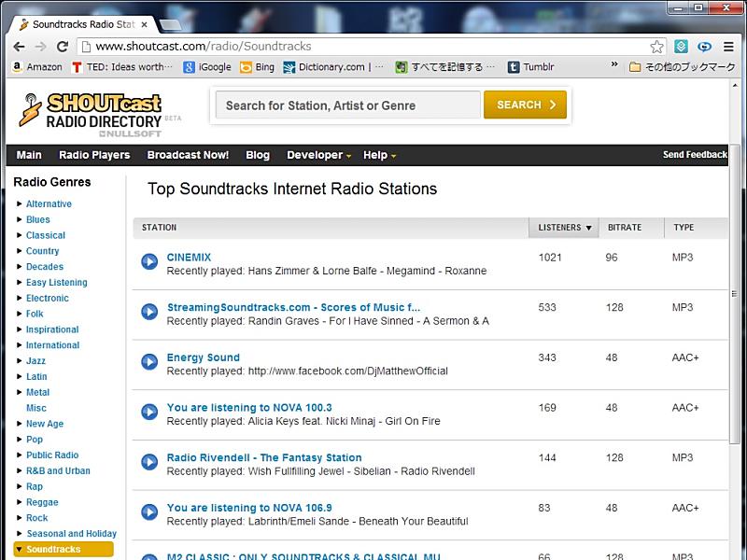This screenshot has width=747, height=560.
Task: Open the Amazon bookmark
Action: pyautogui.click(x=37, y=67)
